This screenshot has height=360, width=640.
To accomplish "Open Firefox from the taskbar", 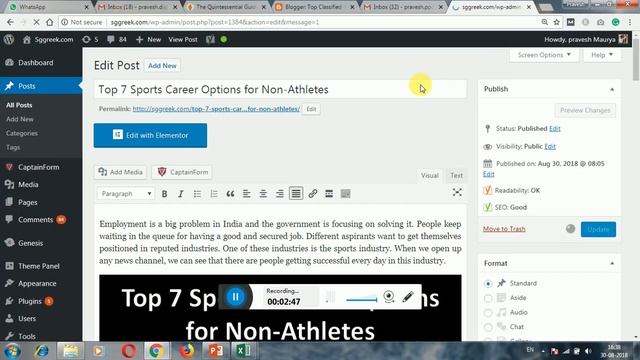I will [187, 351].
